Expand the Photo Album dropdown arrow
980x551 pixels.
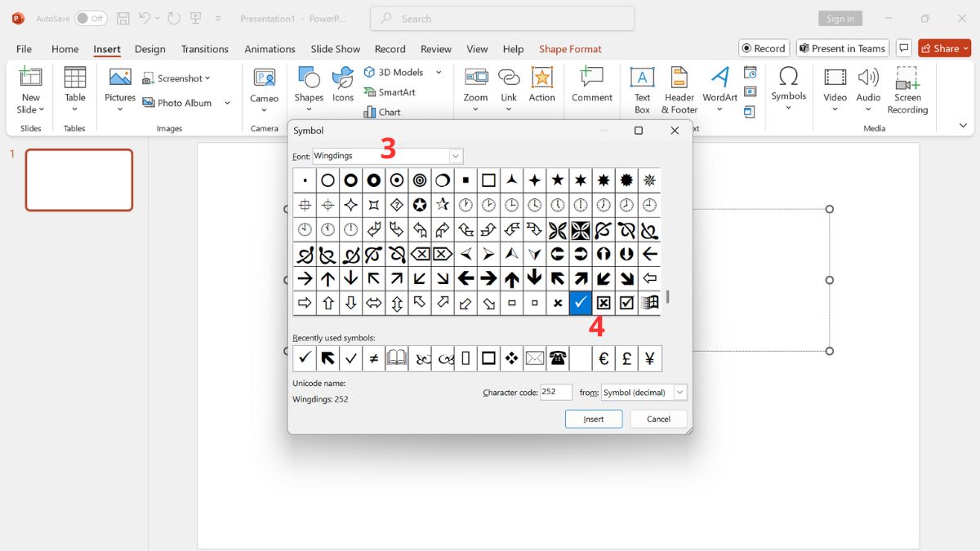[x=227, y=103]
